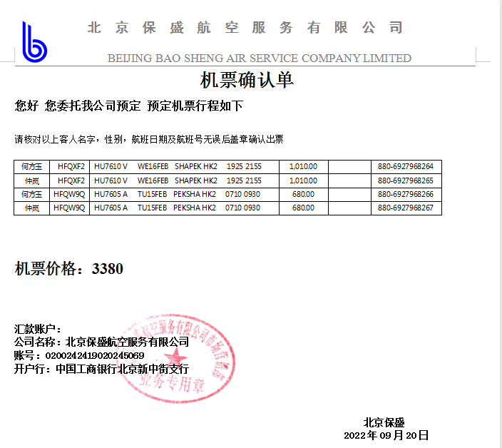
Task: Click the 机票价格：3380 total line
Action: [x=69, y=269]
